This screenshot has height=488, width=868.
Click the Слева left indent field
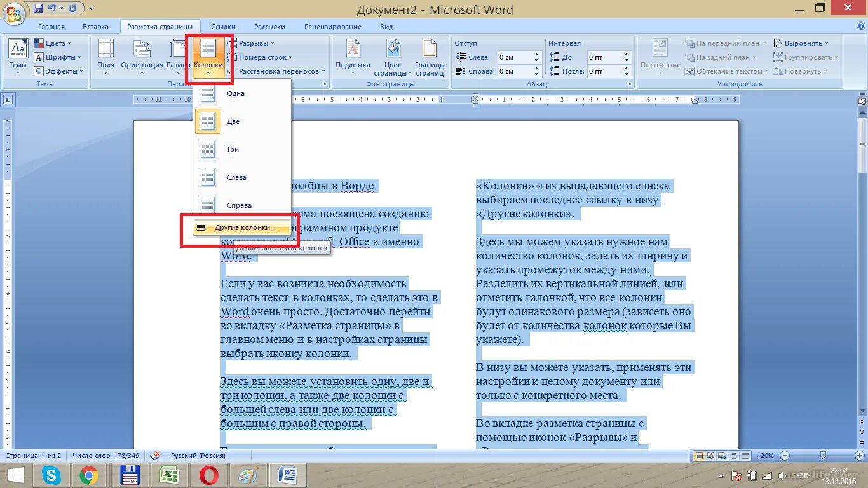[515, 57]
